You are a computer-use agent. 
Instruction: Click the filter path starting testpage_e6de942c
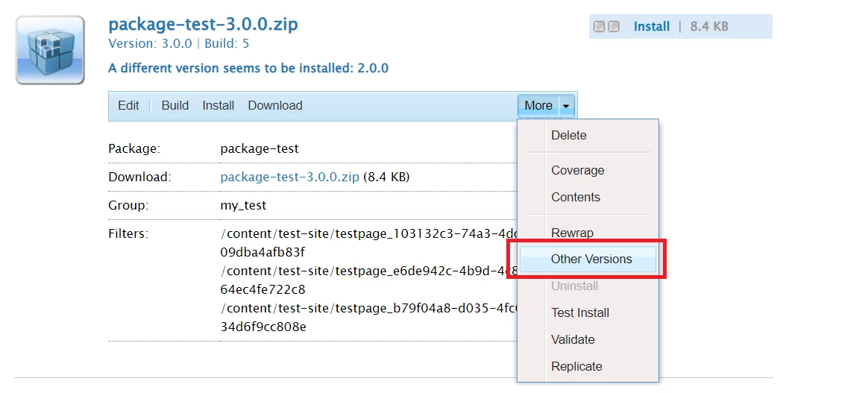(368, 280)
